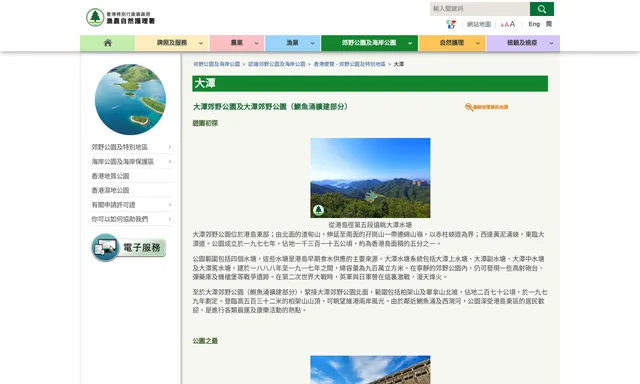Select the medium font size A
Image resolution: width=640 pixels, height=384 pixels.
pos(507,25)
